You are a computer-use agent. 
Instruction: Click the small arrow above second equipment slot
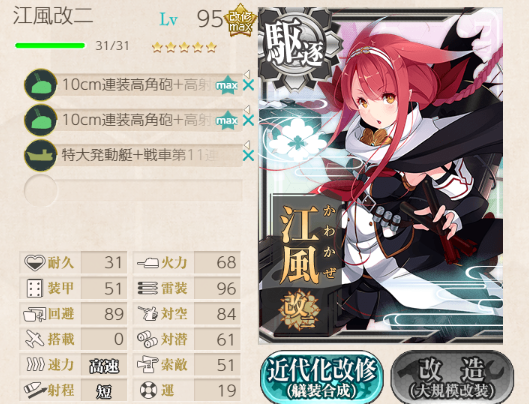pos(247,109)
